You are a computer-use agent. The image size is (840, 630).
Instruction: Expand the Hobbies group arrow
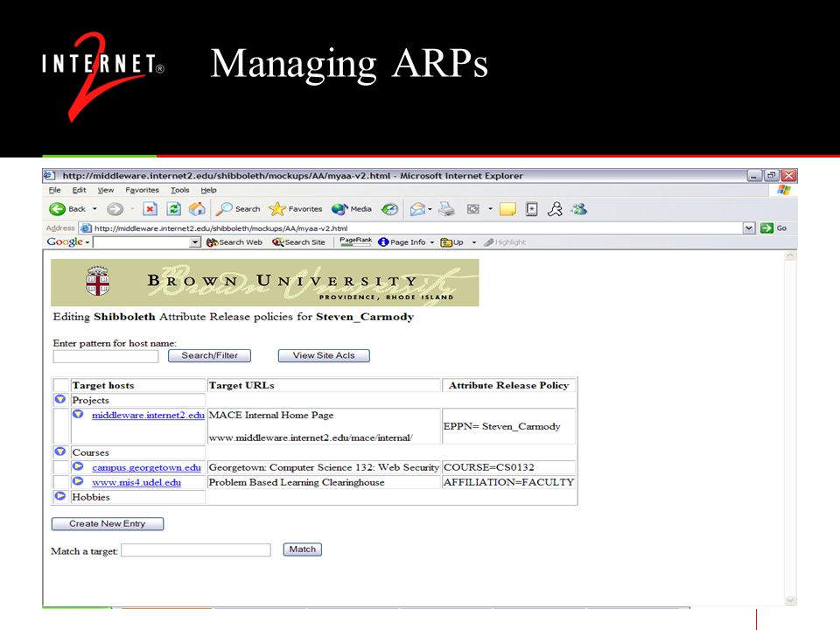point(60,496)
